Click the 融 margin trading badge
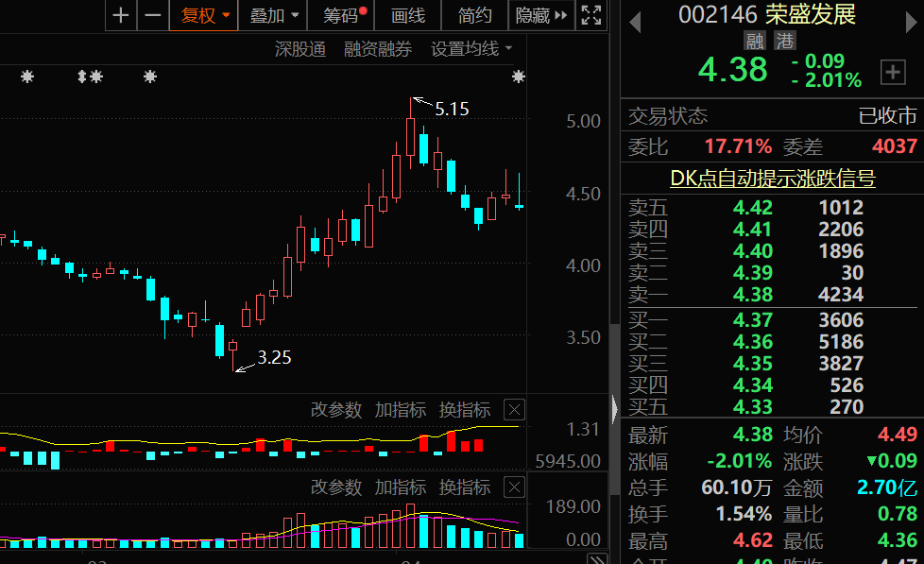 click(755, 42)
